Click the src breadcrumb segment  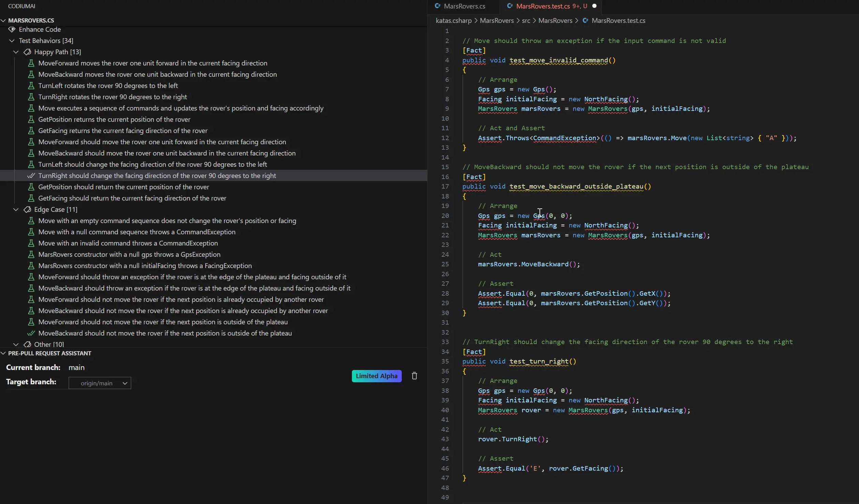[526, 20]
